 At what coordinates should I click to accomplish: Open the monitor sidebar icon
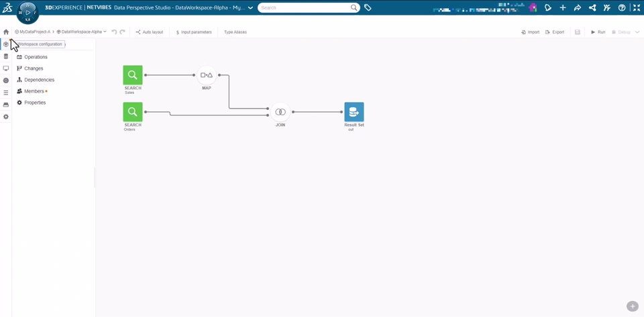6,68
